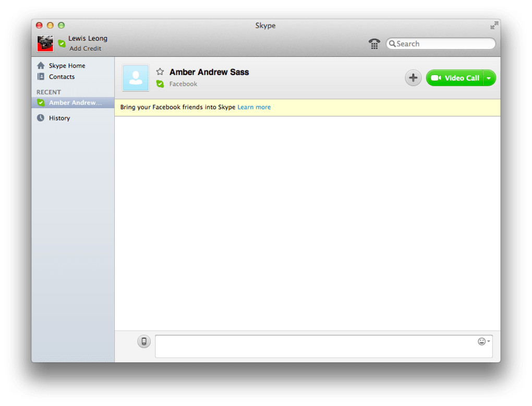Open the emoticon picker smiley
The height and width of the screenshot is (406, 532).
tap(483, 341)
